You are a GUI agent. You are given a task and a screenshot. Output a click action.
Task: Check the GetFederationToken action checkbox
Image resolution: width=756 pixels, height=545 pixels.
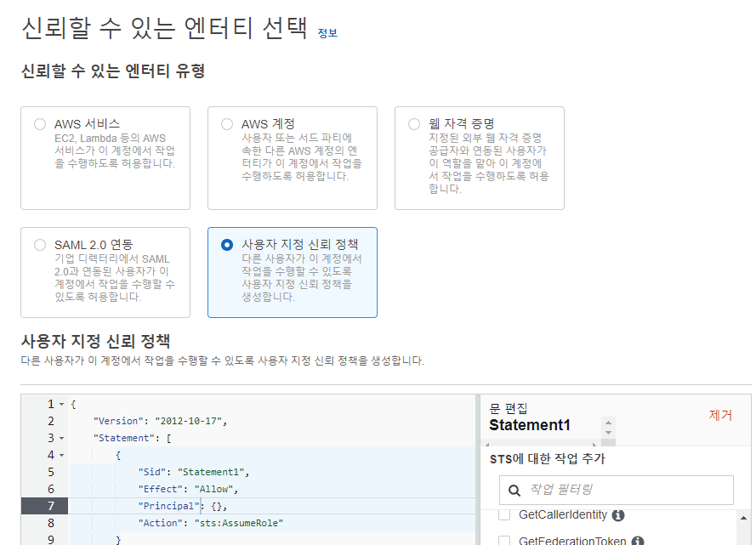pos(504,541)
